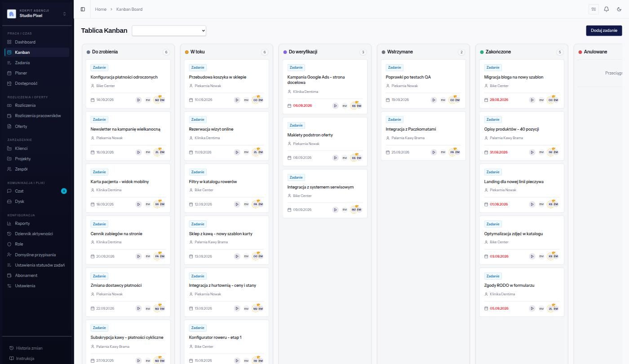Expand Studio Pixel workspace switcher
The image size is (629, 364).
coord(64,14)
